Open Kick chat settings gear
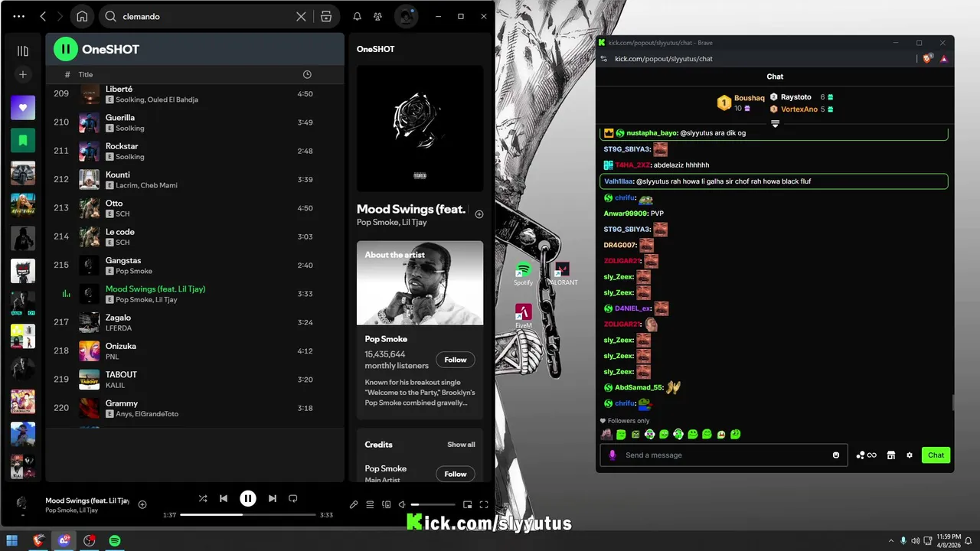This screenshot has width=980, height=551. pyautogui.click(x=910, y=455)
